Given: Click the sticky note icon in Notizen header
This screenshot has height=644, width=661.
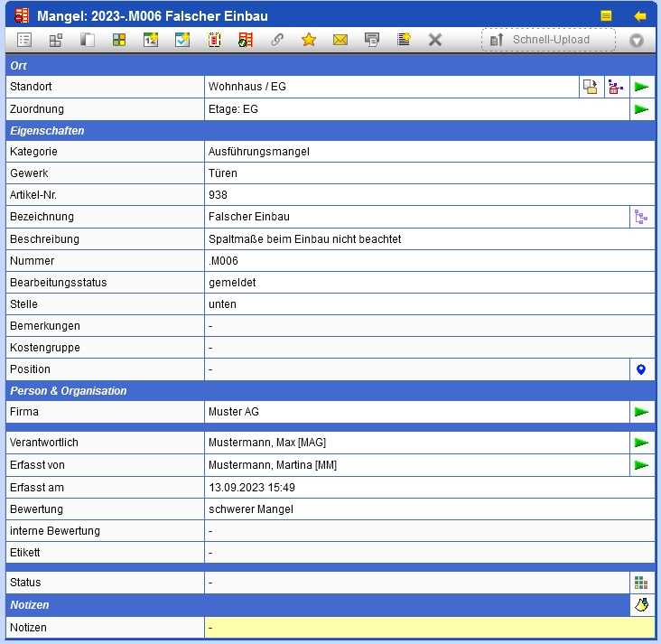Looking at the screenshot, I should 641,605.
